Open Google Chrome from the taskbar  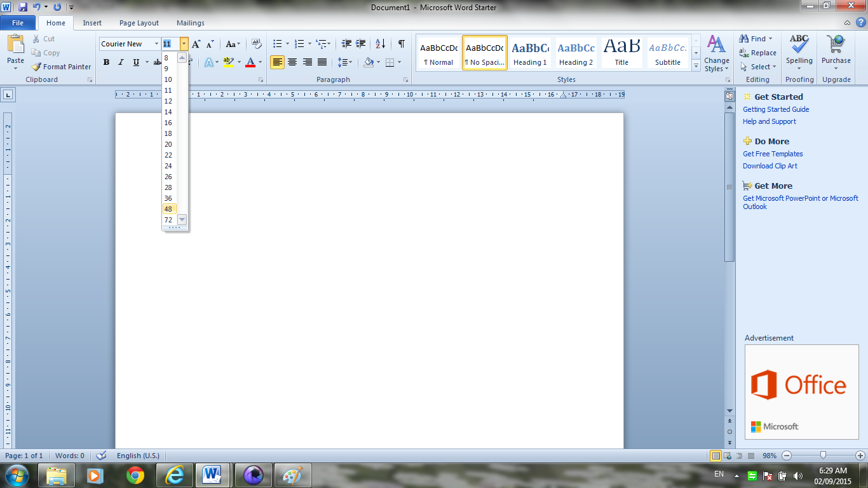135,475
